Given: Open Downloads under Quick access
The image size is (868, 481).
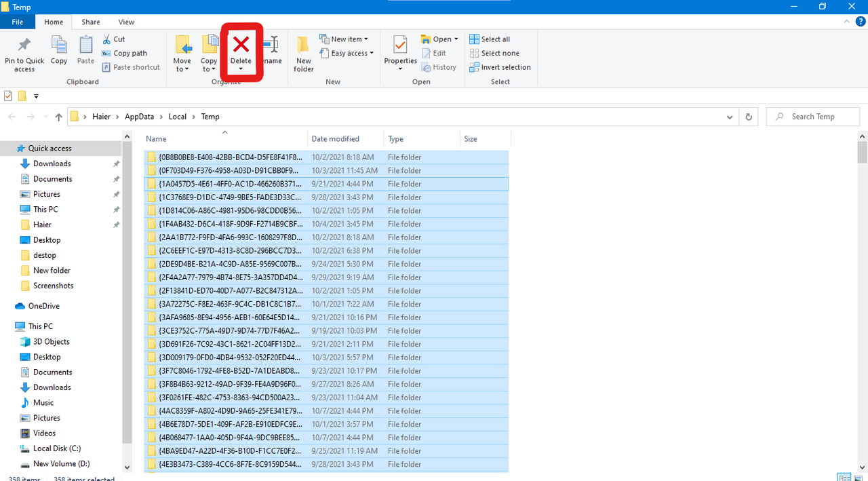Looking at the screenshot, I should tap(52, 163).
